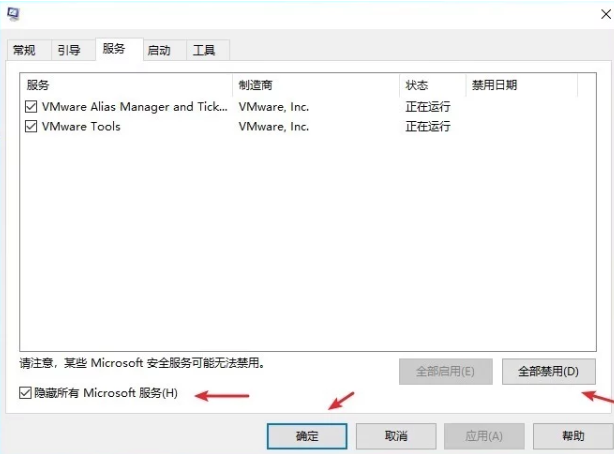The height and width of the screenshot is (454, 614).
Task: Uncheck the VMware Tools service checkbox
Action: (32, 127)
